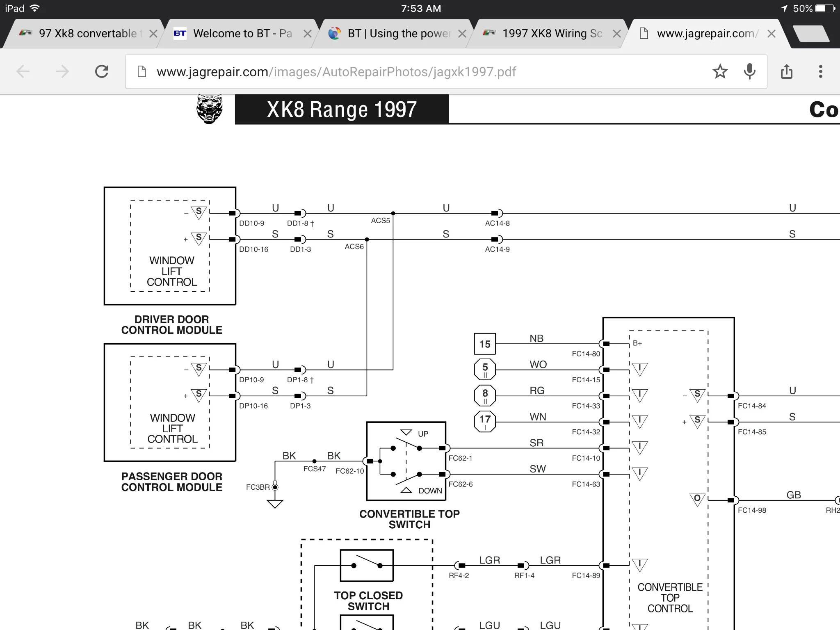Tap connector label FC14-33
Image resolution: width=840 pixels, height=630 pixels.
click(x=586, y=406)
